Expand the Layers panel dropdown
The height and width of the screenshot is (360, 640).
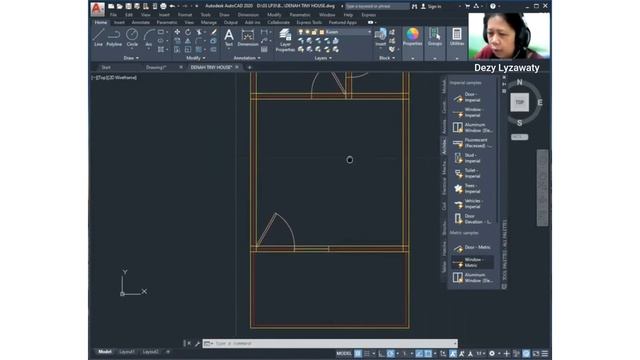(x=323, y=58)
